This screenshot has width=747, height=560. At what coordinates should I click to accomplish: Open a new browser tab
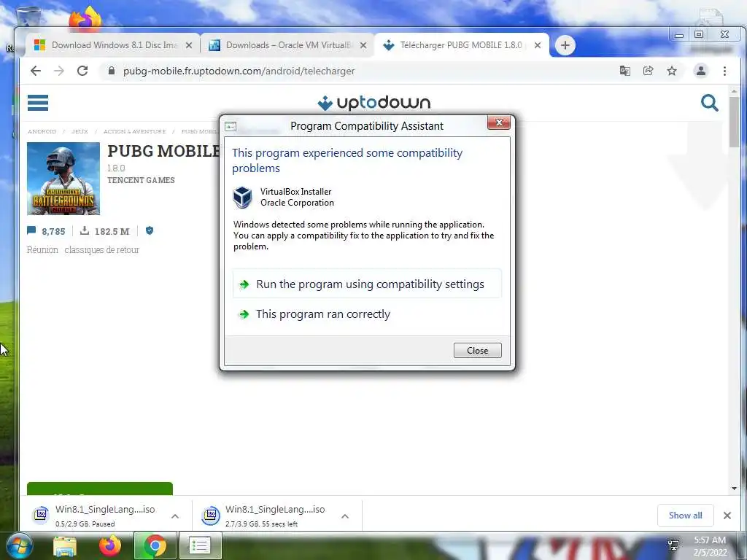565,45
